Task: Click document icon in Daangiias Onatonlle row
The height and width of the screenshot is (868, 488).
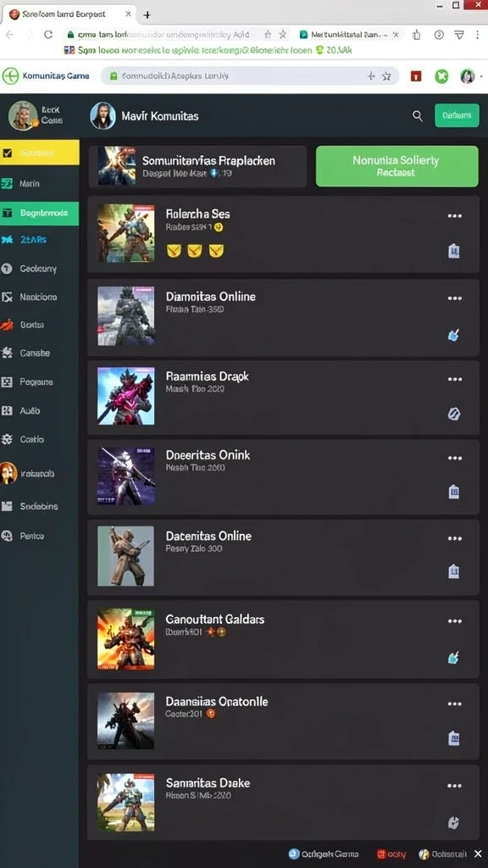Action: 454,738
